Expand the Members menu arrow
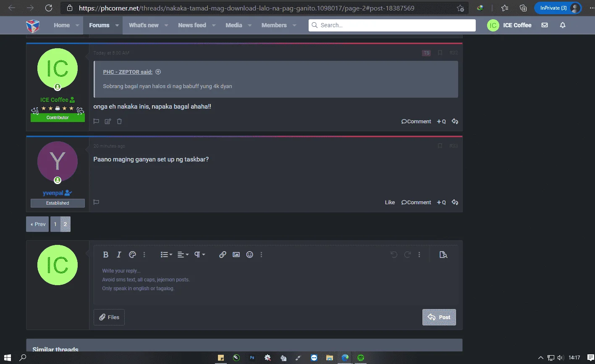The image size is (595, 364). pos(294,25)
